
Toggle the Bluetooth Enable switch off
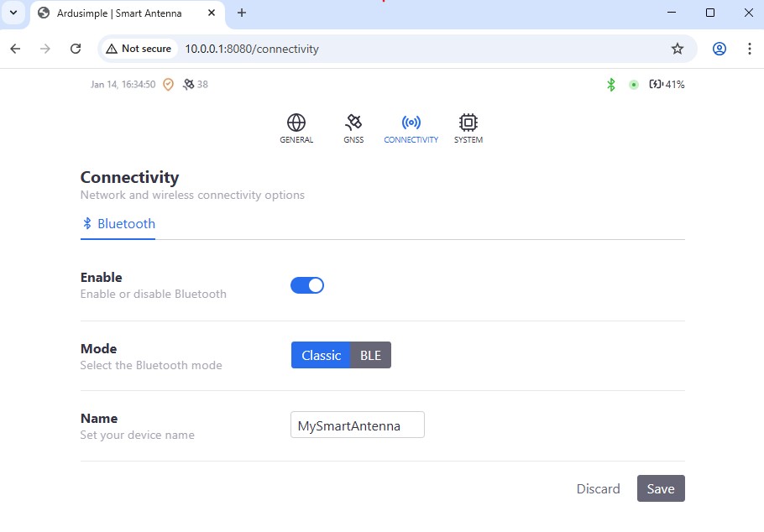[x=307, y=285]
